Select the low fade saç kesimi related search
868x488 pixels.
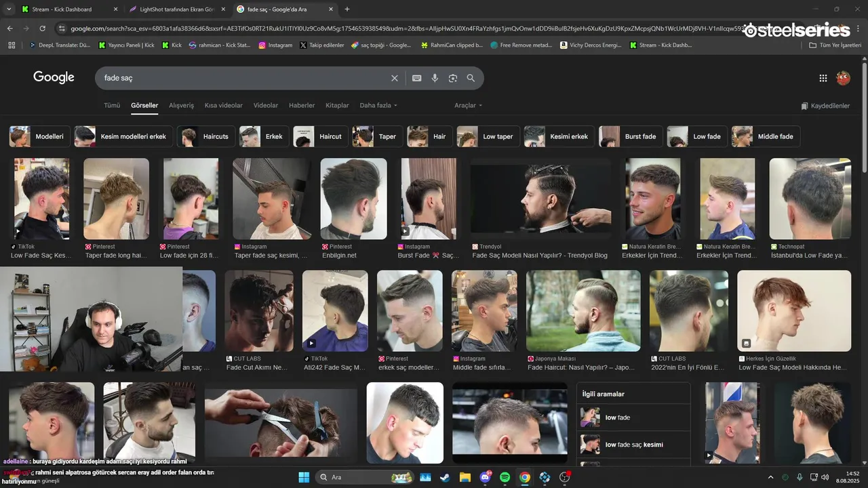point(633,445)
